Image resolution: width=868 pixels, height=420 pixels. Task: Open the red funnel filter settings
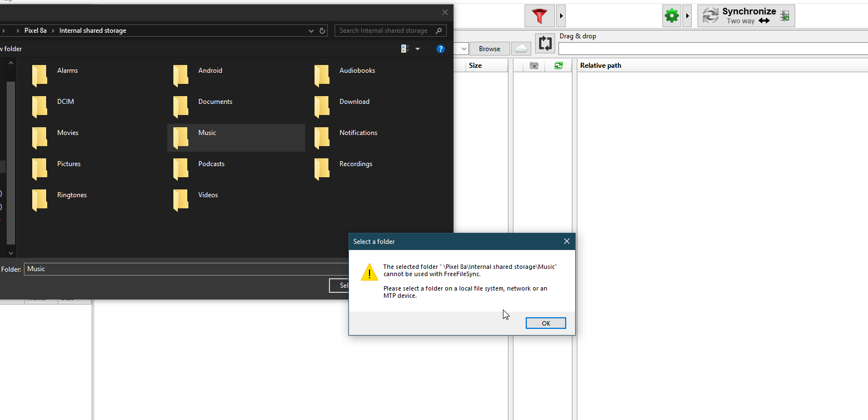pyautogui.click(x=540, y=16)
